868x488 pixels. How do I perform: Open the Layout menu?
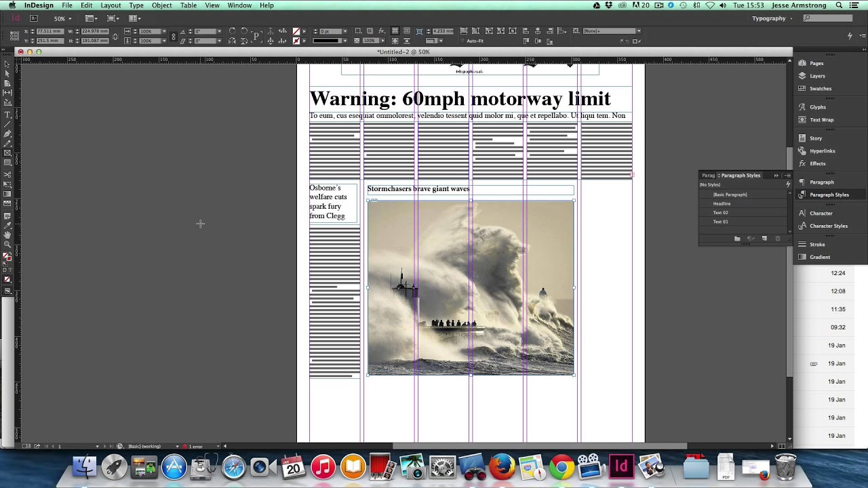[111, 5]
